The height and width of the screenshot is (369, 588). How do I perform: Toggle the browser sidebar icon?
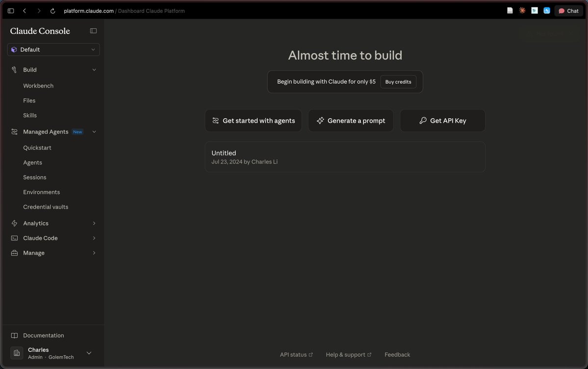(11, 11)
